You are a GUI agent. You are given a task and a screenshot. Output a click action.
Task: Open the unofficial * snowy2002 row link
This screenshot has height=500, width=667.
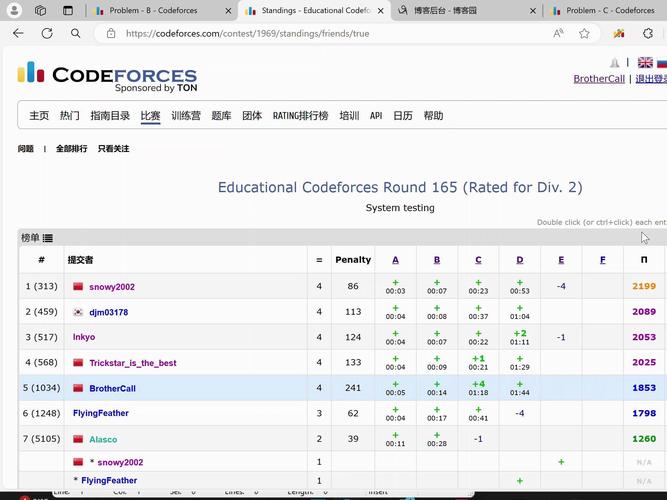click(x=120, y=462)
